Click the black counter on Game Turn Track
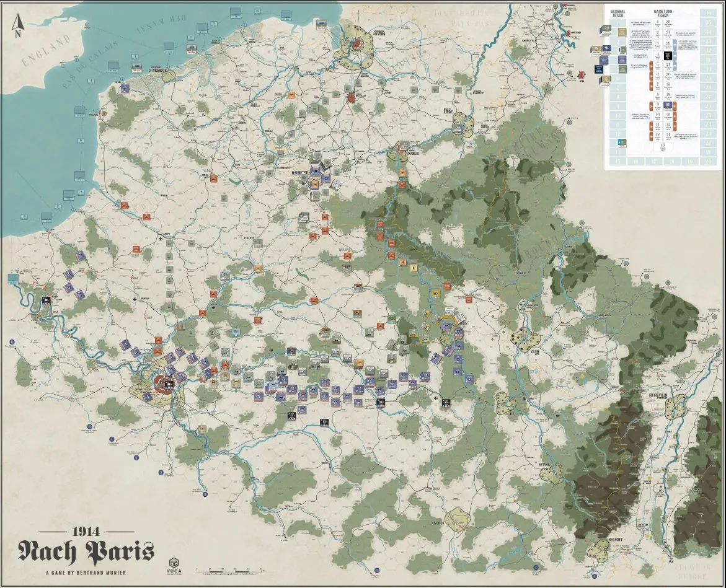 (x=668, y=56)
